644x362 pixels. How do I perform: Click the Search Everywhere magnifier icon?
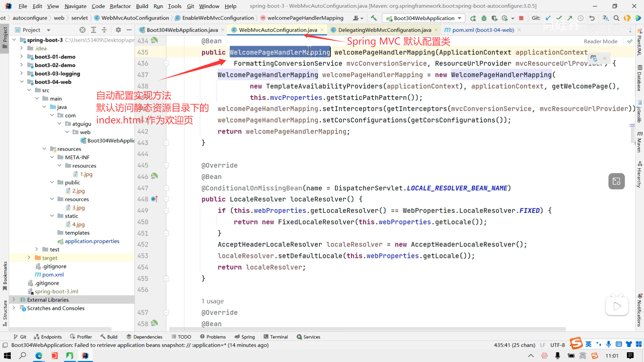pyautogui.click(x=616, y=18)
